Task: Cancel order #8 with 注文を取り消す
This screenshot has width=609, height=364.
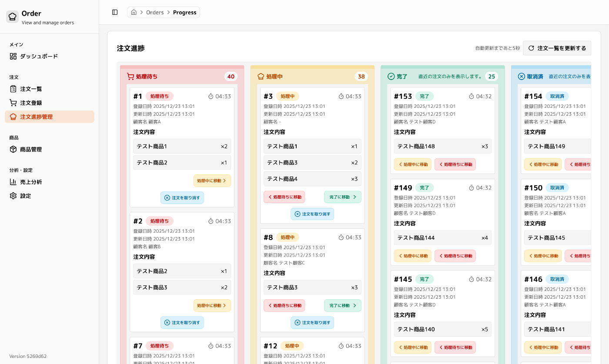Action: coord(312,322)
